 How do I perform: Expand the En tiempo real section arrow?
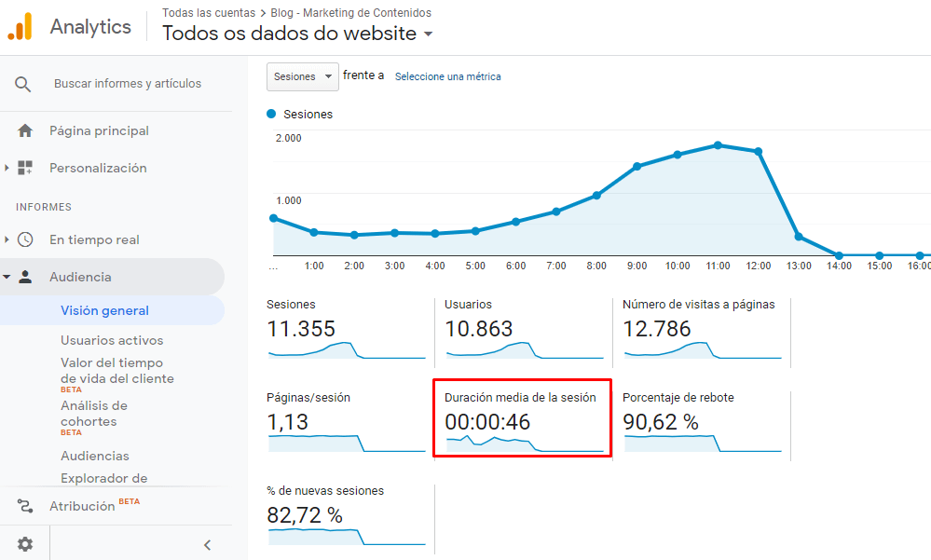coord(7,239)
